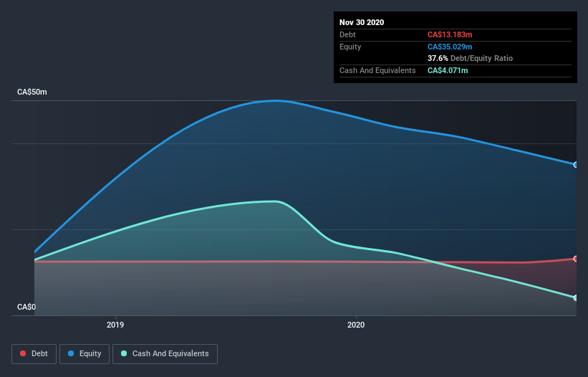Click the CA$0 y-axis label
Screen dimensions: 588x377
26,307
